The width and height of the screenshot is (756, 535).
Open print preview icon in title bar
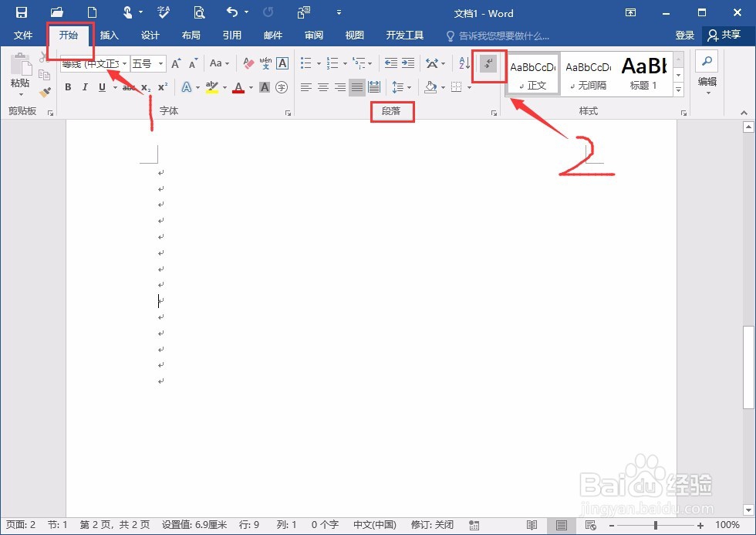[199, 12]
